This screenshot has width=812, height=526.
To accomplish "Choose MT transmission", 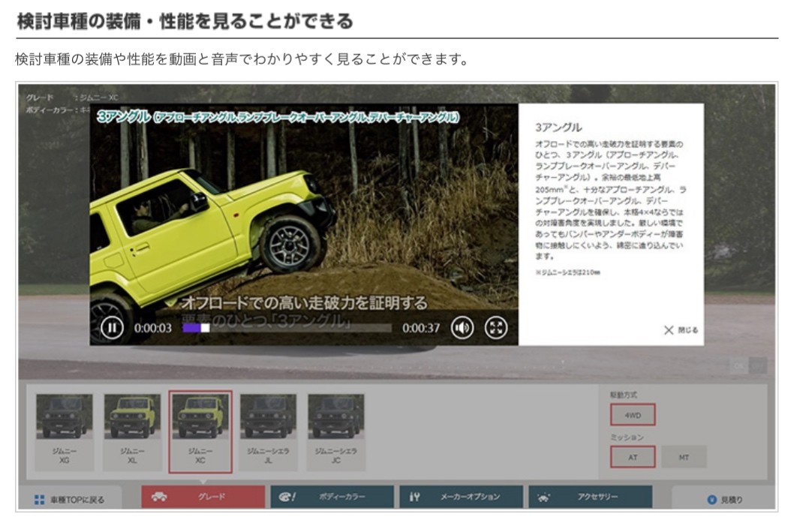I will [x=684, y=457].
